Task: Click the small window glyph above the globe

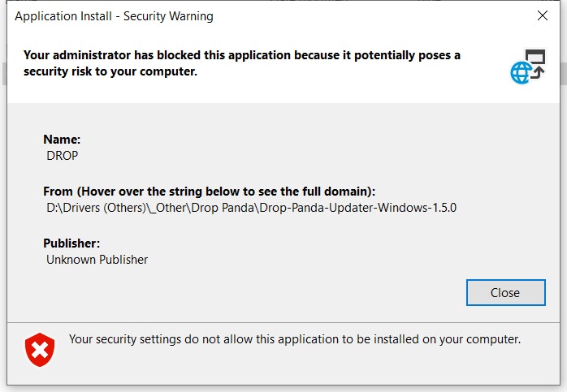Action: (535, 57)
